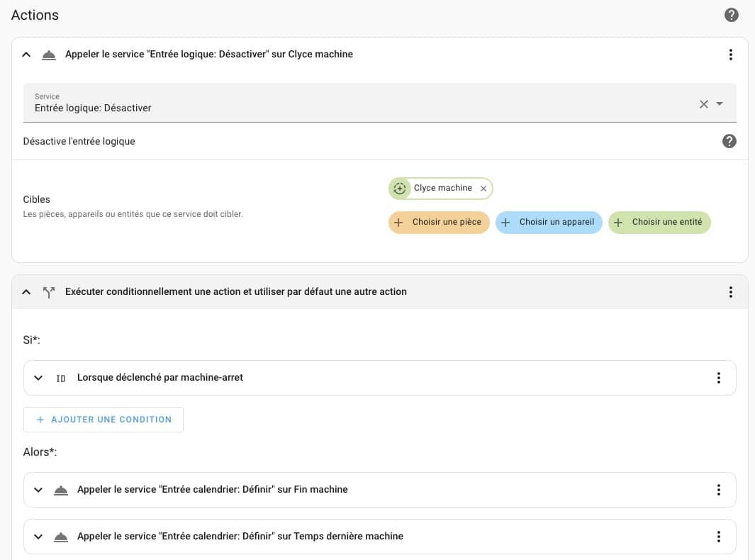
Task: Open the Actions help icon at top right
Action: coord(732,15)
